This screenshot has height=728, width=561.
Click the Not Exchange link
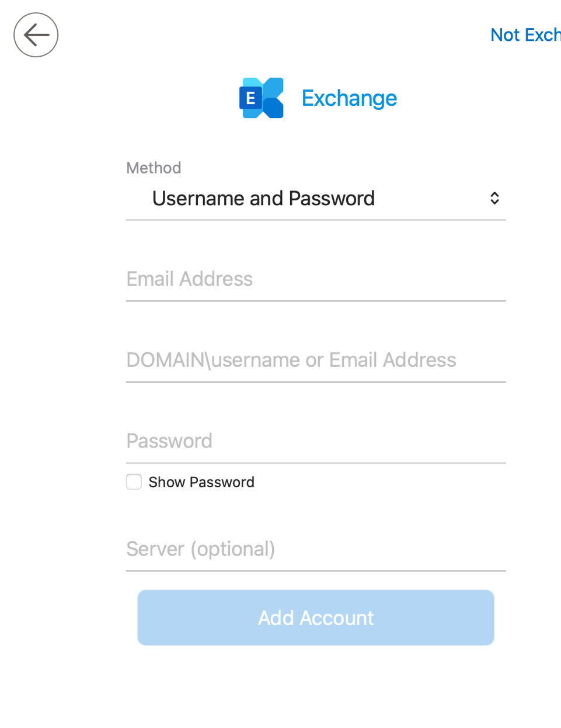point(525,35)
